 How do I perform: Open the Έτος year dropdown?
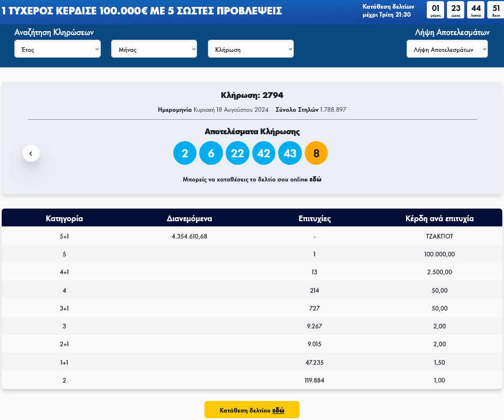[x=58, y=50]
